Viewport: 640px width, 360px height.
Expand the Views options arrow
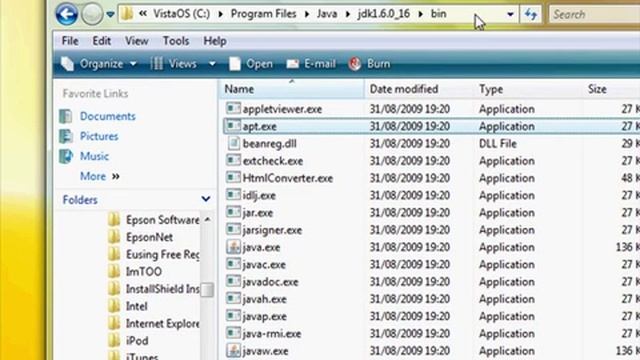212,64
